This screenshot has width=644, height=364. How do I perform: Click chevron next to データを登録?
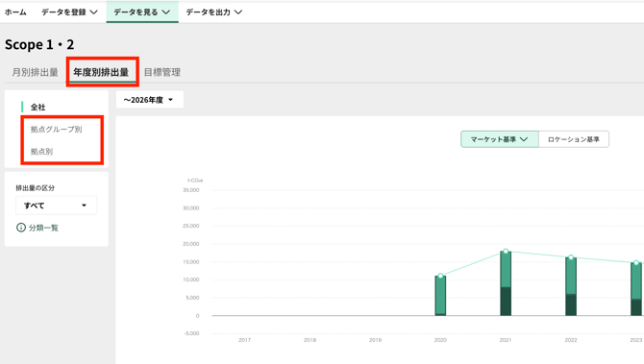94,12
